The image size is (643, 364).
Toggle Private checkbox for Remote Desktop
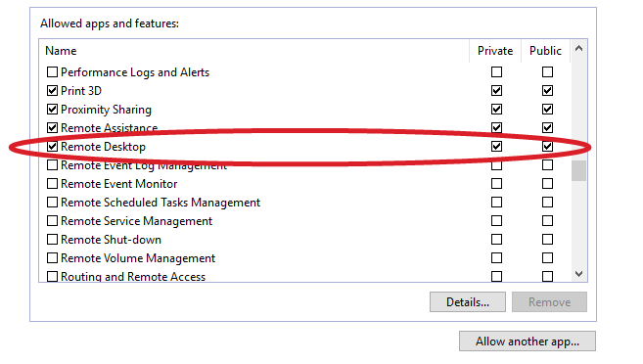[496, 147]
